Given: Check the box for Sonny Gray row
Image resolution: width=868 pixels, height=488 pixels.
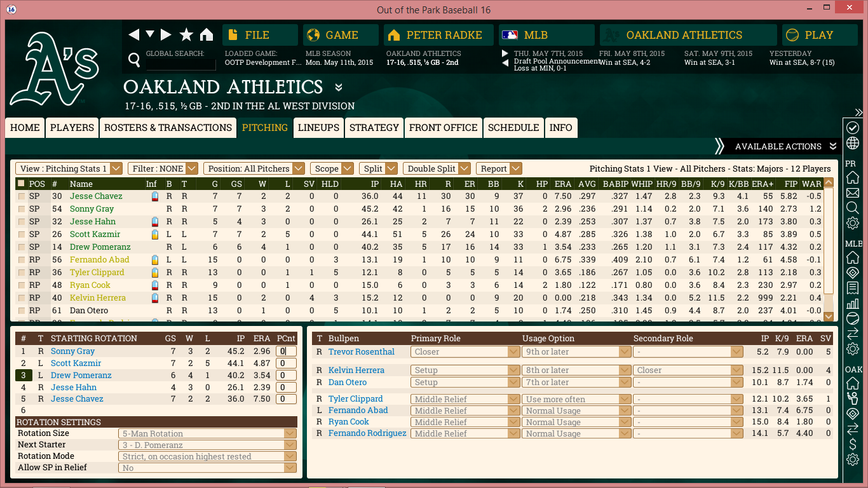Looking at the screenshot, I should click(22, 209).
